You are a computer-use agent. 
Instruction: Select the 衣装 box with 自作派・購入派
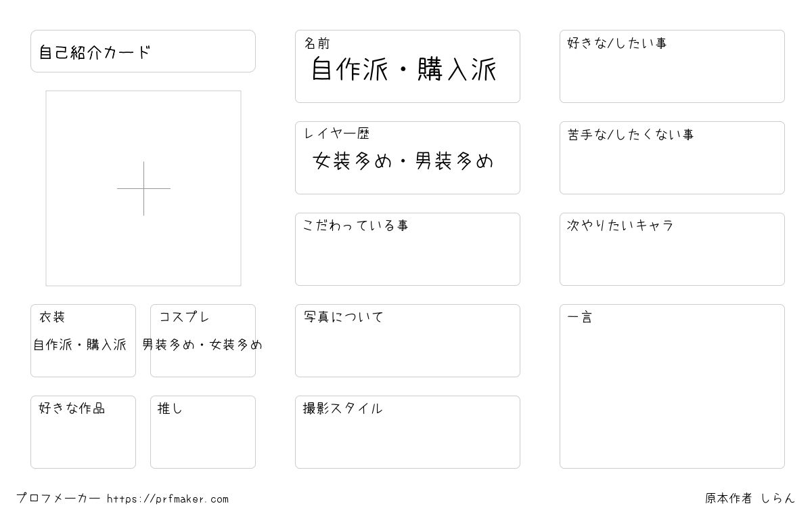click(x=83, y=341)
